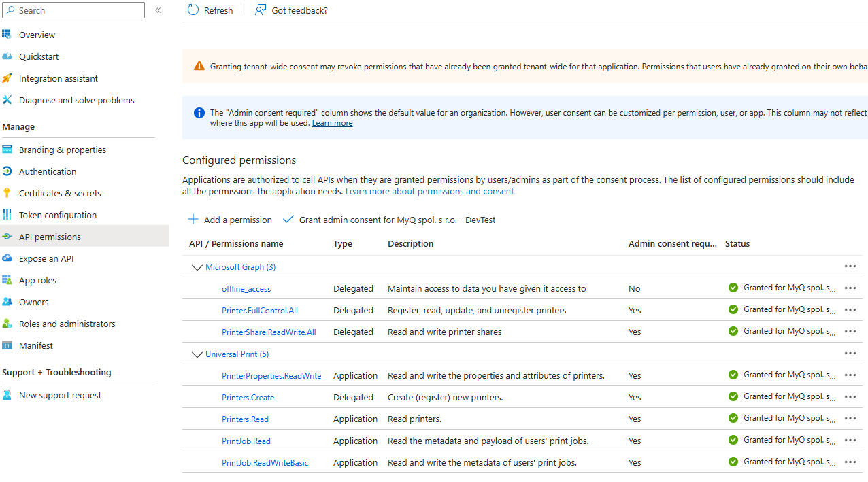This screenshot has width=868, height=482.
Task: Click the green Granted status icon for Printers.Create
Action: 733,396
